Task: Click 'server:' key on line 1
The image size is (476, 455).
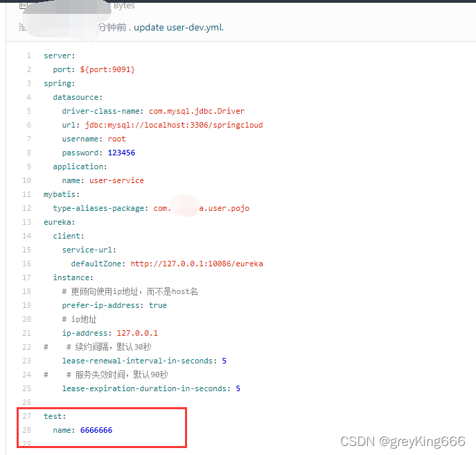Action: click(59, 55)
